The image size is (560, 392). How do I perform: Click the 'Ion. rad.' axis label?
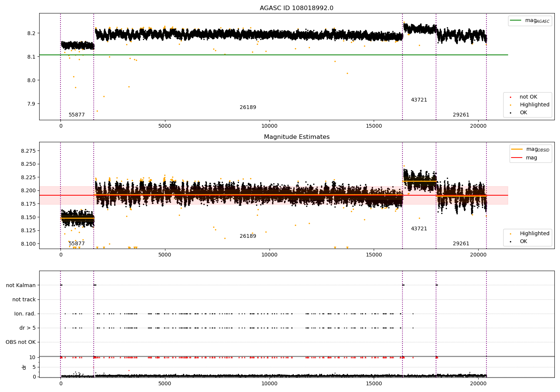pyautogui.click(x=25, y=314)
